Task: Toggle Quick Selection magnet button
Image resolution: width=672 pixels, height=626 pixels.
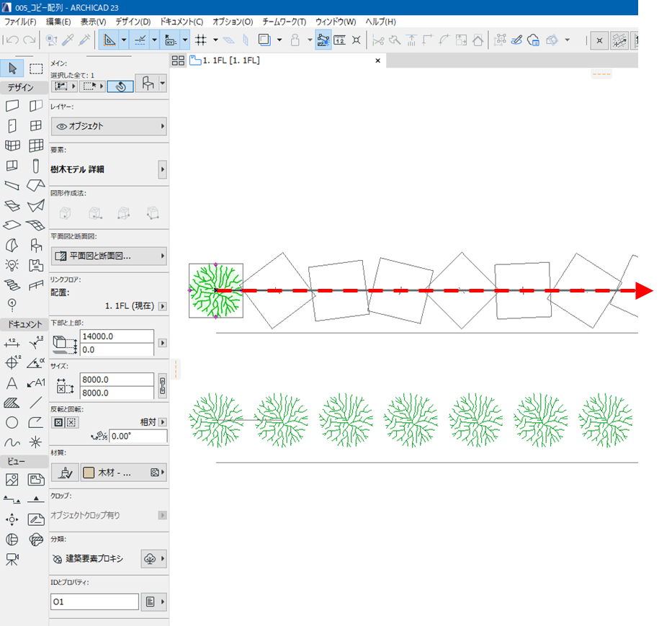Action: [120, 86]
